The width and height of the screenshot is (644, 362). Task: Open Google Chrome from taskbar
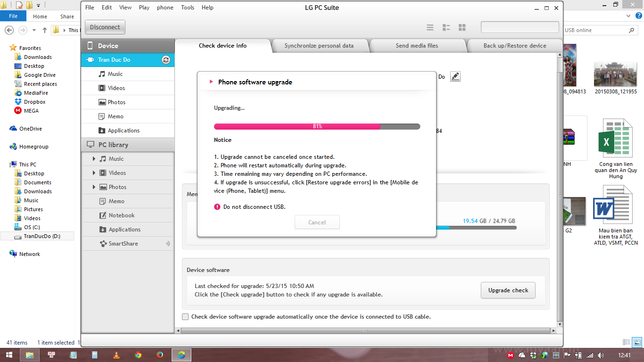click(x=138, y=355)
